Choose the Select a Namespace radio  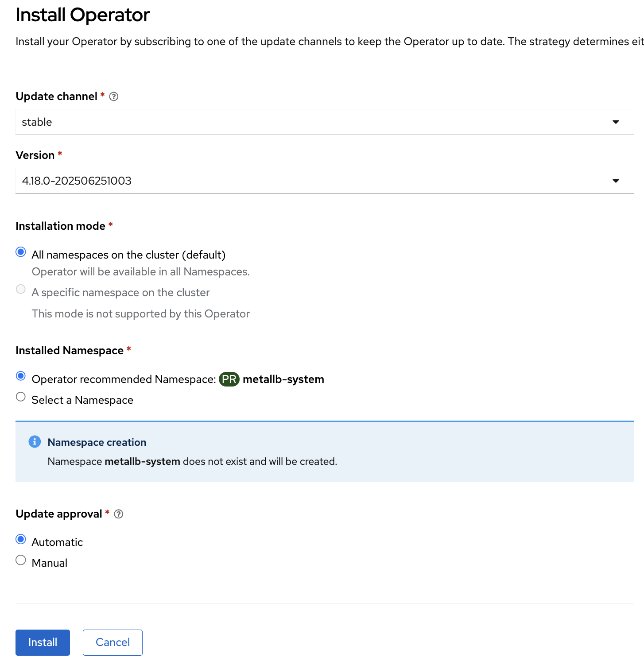click(21, 397)
